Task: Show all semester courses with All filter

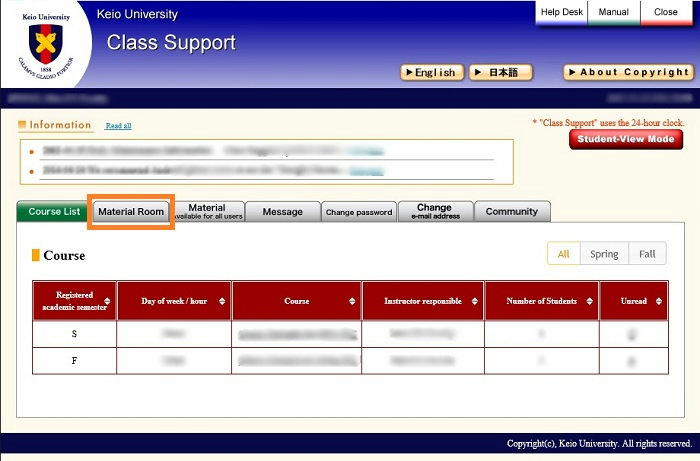Action: coord(563,254)
